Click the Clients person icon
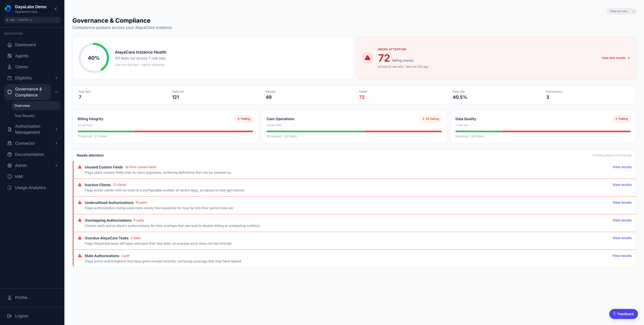Image resolution: width=644 pixels, height=325 pixels. pyautogui.click(x=10, y=67)
